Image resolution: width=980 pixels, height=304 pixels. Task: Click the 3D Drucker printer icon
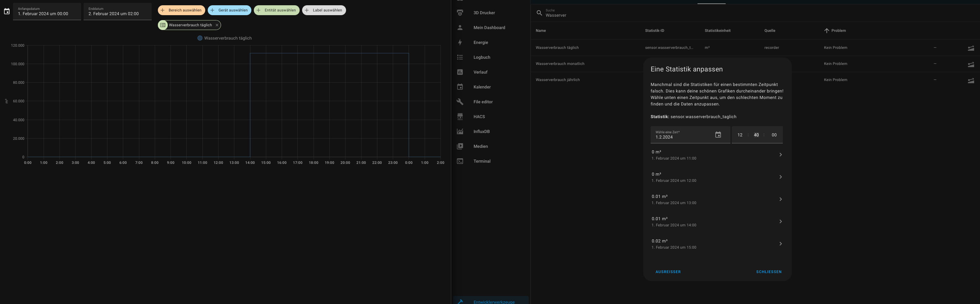coord(460,13)
